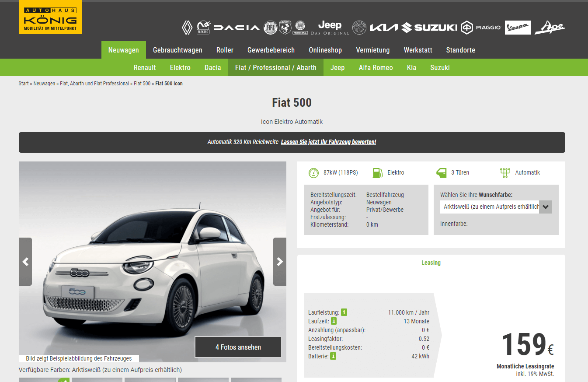
Task: Click the Fiat 500 Icon breadcrumb text
Action: click(x=169, y=83)
